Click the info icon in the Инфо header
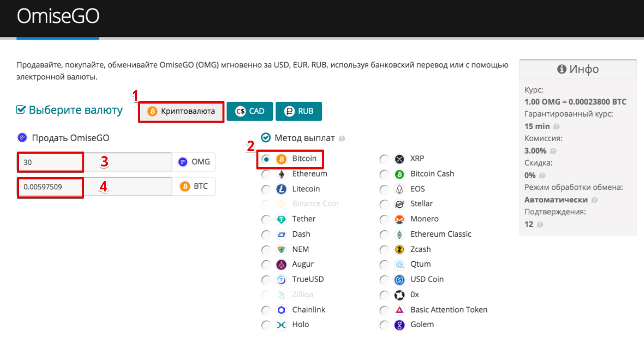 point(562,69)
